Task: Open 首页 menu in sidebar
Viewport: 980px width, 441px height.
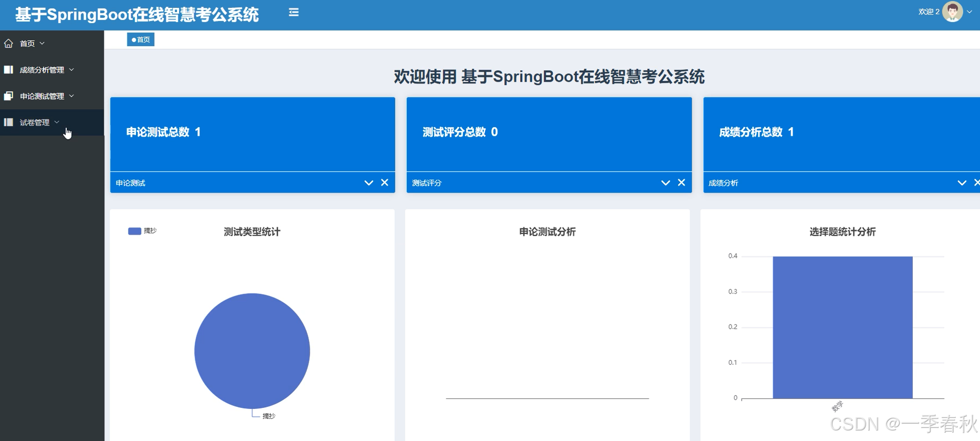Action: pos(52,44)
